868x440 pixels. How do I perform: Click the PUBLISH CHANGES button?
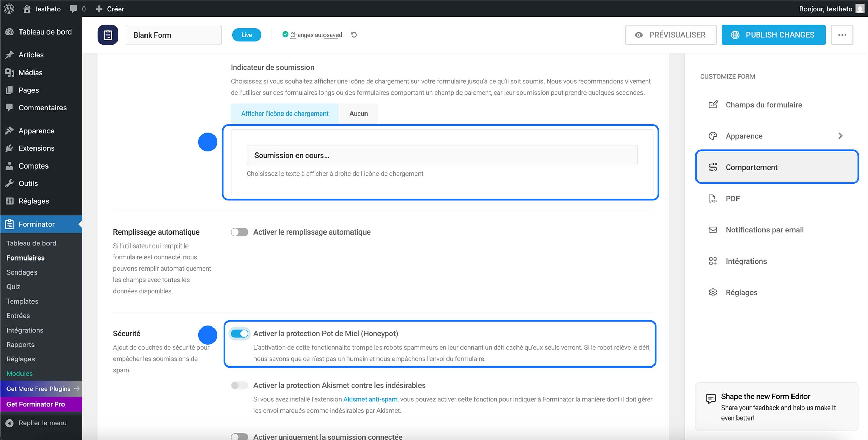pyautogui.click(x=773, y=35)
